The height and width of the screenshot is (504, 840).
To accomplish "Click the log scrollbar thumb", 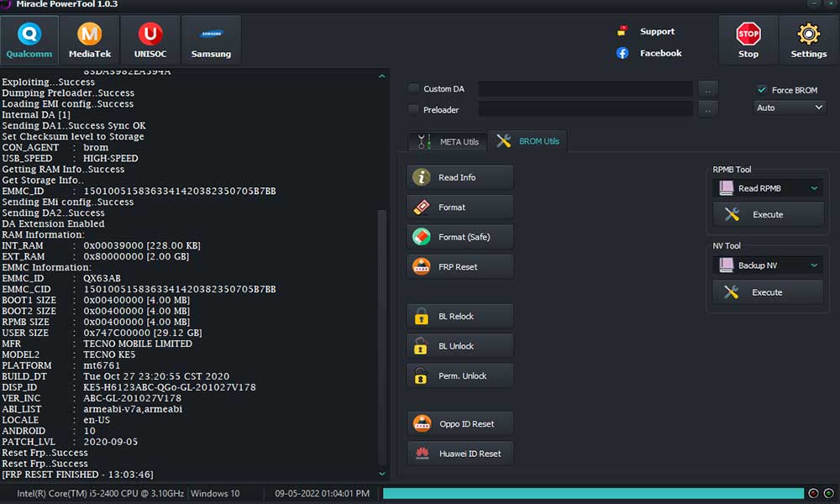I will [382, 338].
